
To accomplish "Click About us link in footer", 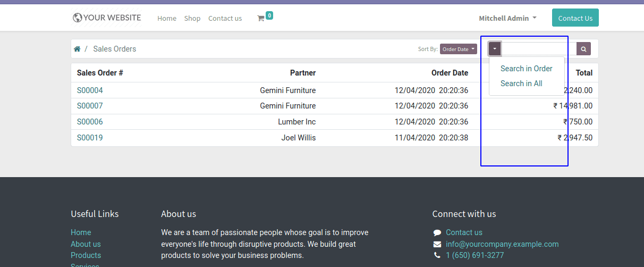I will [x=86, y=244].
